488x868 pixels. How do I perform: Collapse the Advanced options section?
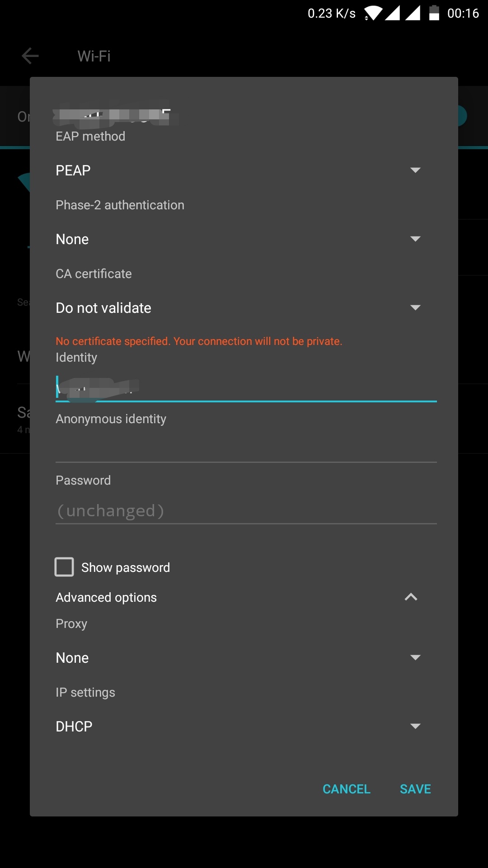click(411, 597)
